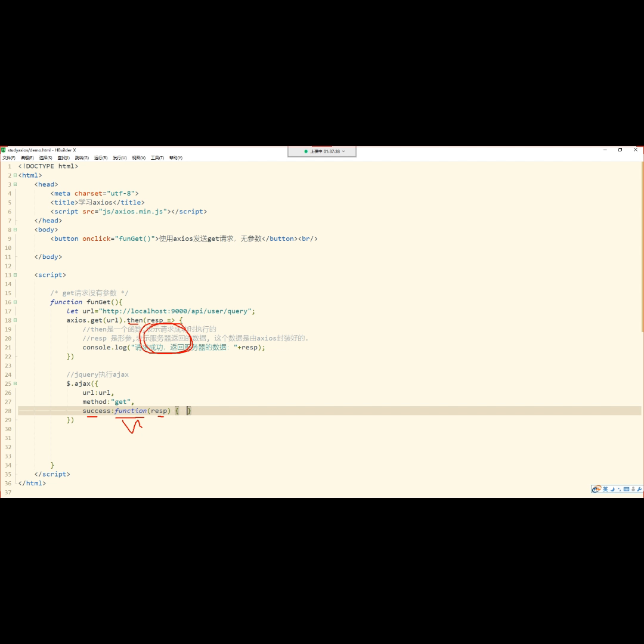The height and width of the screenshot is (644, 644).
Task: Open the 发行(U) menu
Action: coord(119,157)
